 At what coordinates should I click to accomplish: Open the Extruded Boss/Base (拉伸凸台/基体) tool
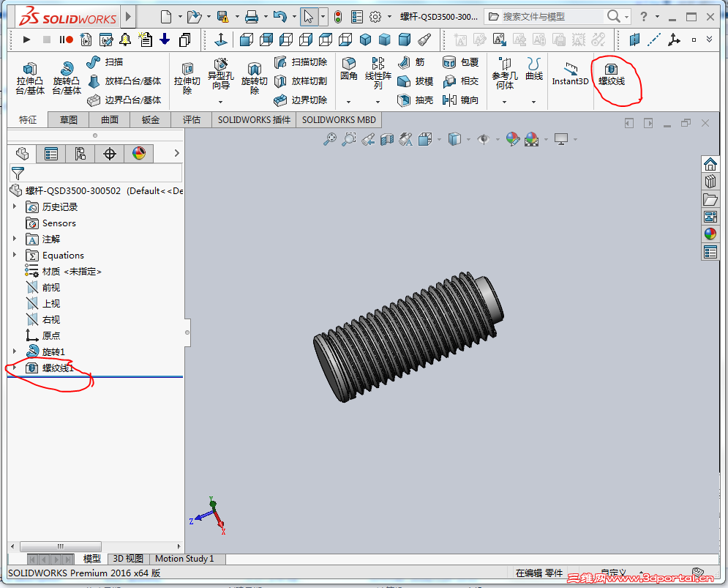click(30, 78)
